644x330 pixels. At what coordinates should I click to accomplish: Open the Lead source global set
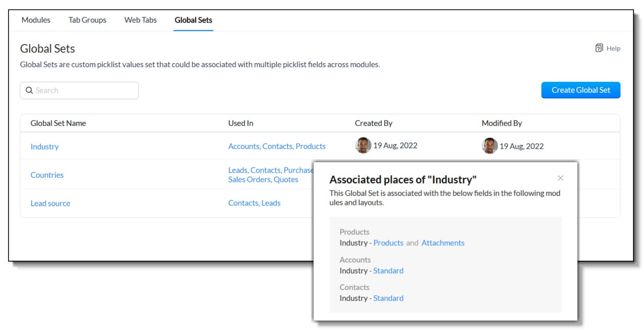[x=50, y=203]
